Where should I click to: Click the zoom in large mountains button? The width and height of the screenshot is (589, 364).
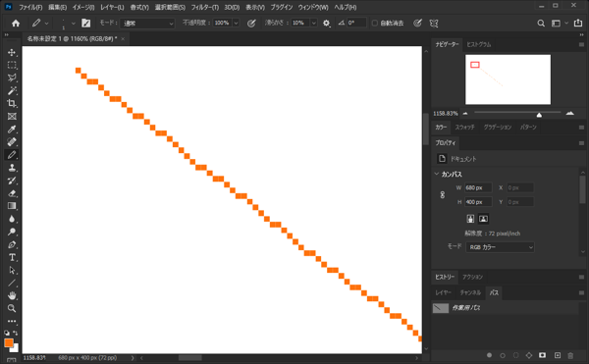coord(569,113)
